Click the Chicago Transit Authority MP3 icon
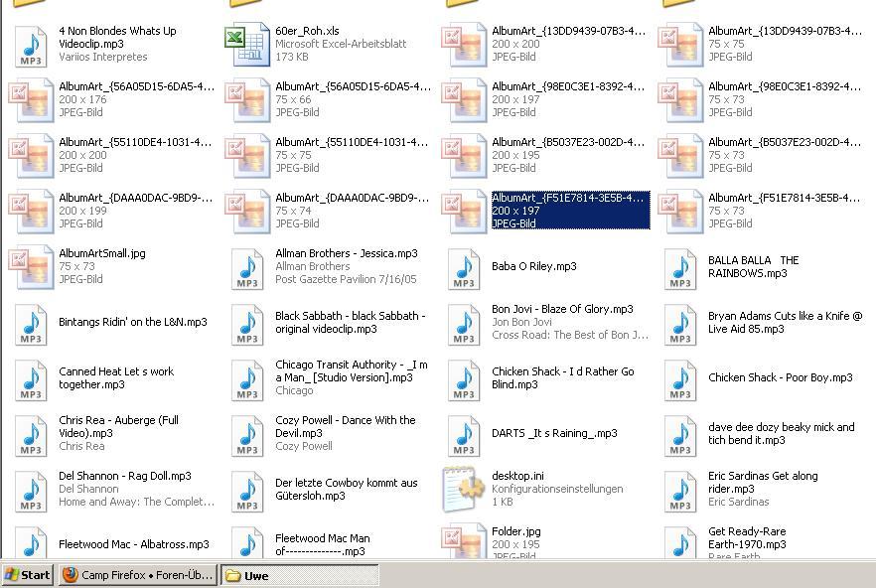Image resolution: width=876 pixels, height=588 pixels. point(247,380)
